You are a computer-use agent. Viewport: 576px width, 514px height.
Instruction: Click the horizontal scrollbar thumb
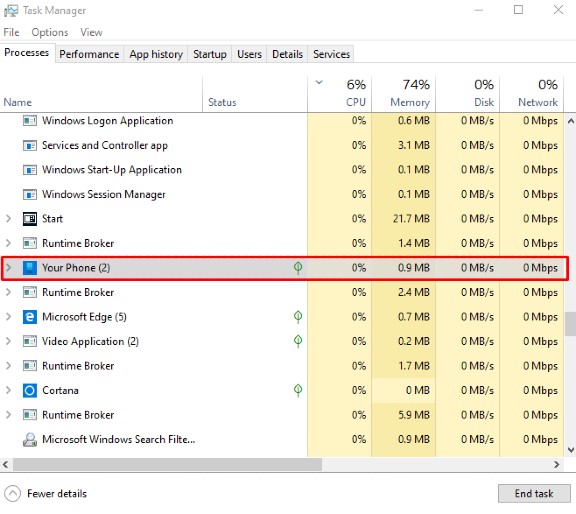(168, 464)
